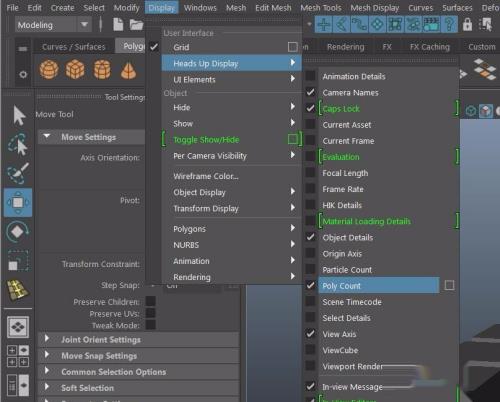Click Toggle Show/Hide menu entry

click(x=206, y=140)
